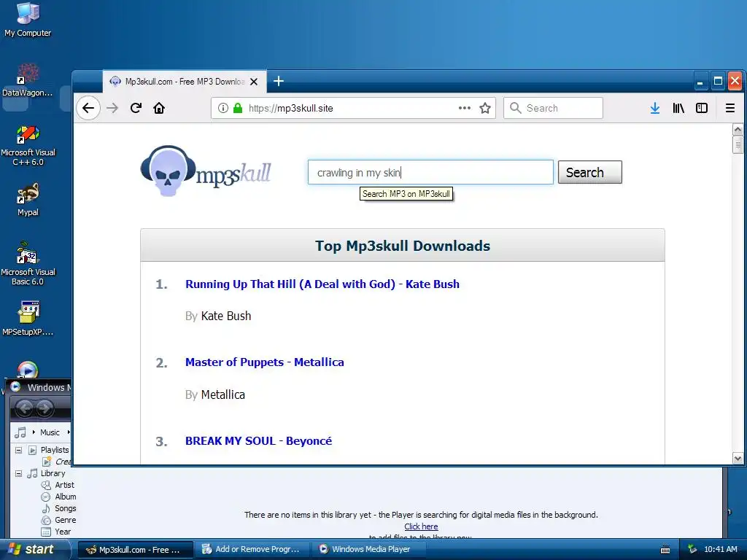Collapse the Library tree node
The width and height of the screenshot is (747, 560).
pos(18,474)
